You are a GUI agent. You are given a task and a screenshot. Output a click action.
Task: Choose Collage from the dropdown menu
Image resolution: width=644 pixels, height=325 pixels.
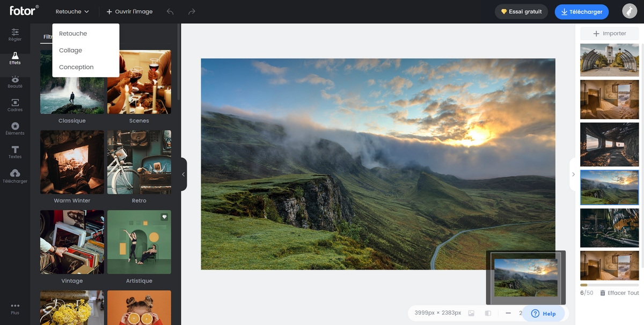click(86, 50)
